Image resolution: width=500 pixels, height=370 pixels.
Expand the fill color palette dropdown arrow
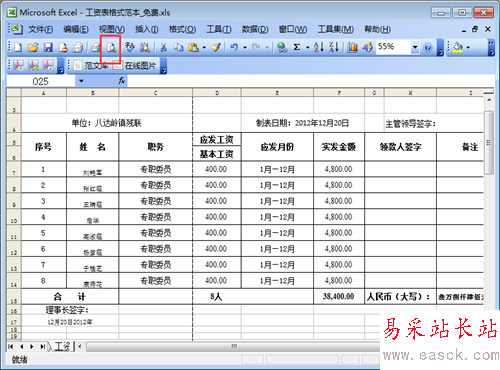(x=468, y=48)
